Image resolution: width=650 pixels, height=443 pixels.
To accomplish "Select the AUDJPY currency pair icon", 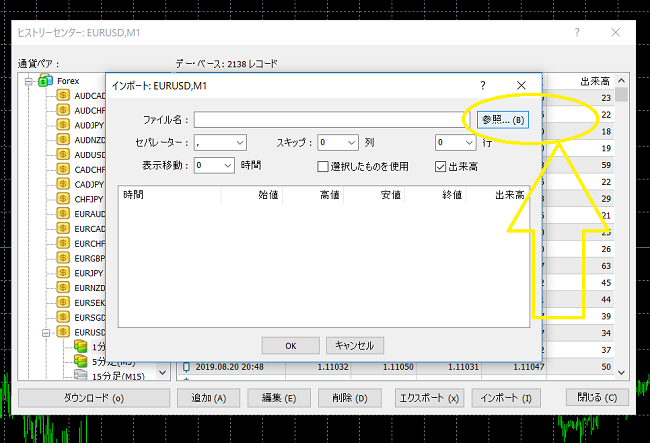I will click(63, 126).
